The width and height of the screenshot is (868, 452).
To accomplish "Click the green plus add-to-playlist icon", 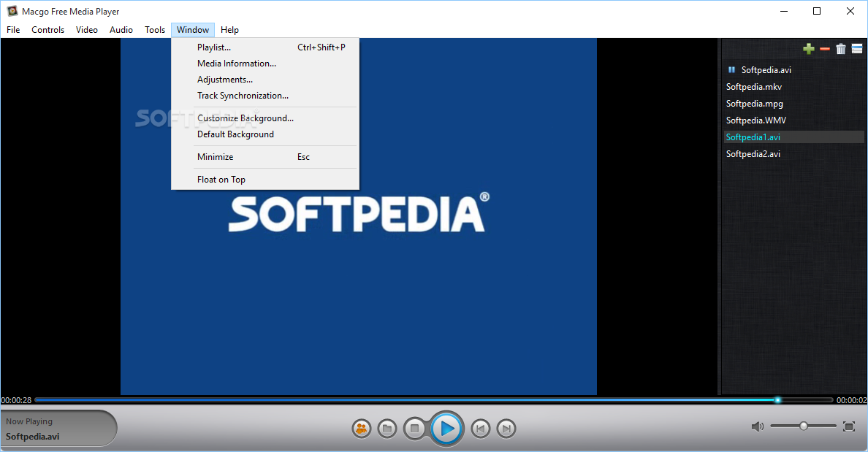I will pos(809,49).
